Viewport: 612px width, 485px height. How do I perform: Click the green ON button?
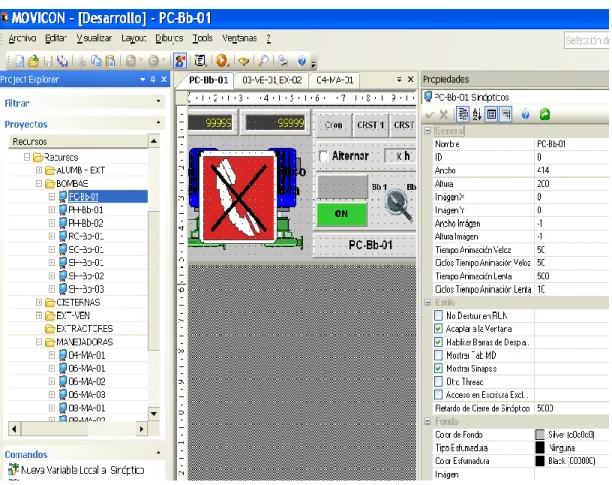tap(342, 214)
